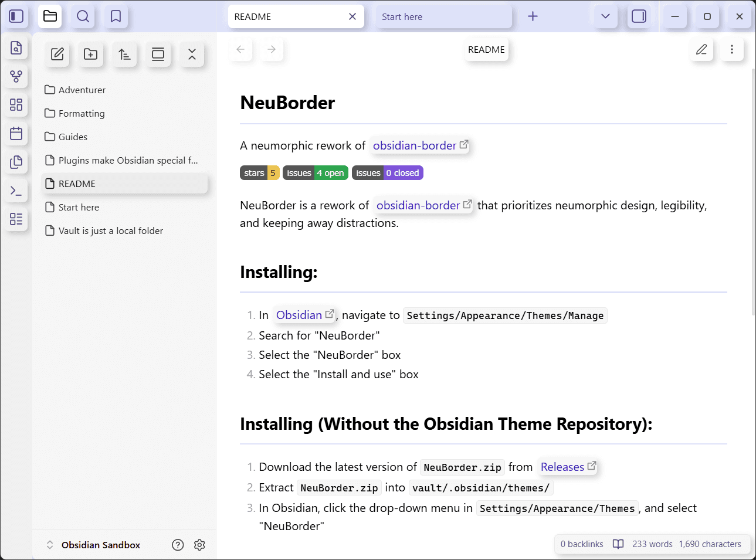Screen dimensions: 756x560
Task: Open the tab list dropdown chevron
Action: 606,16
